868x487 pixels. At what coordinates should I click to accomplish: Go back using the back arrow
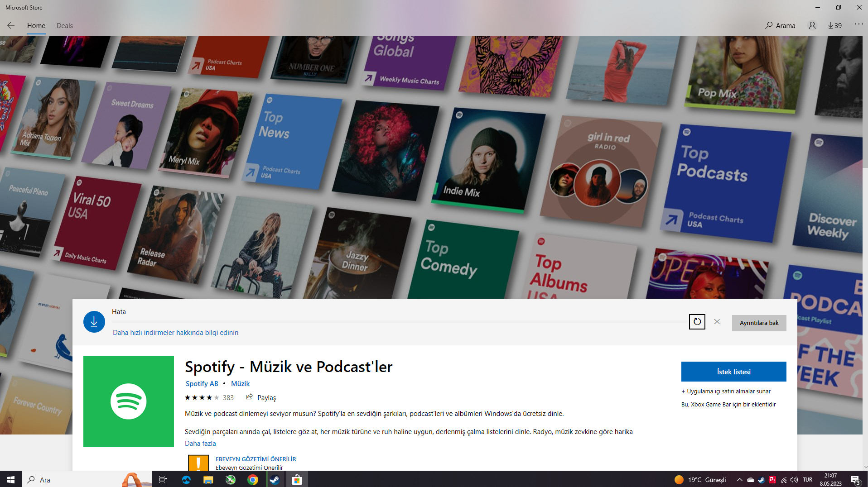(x=11, y=26)
